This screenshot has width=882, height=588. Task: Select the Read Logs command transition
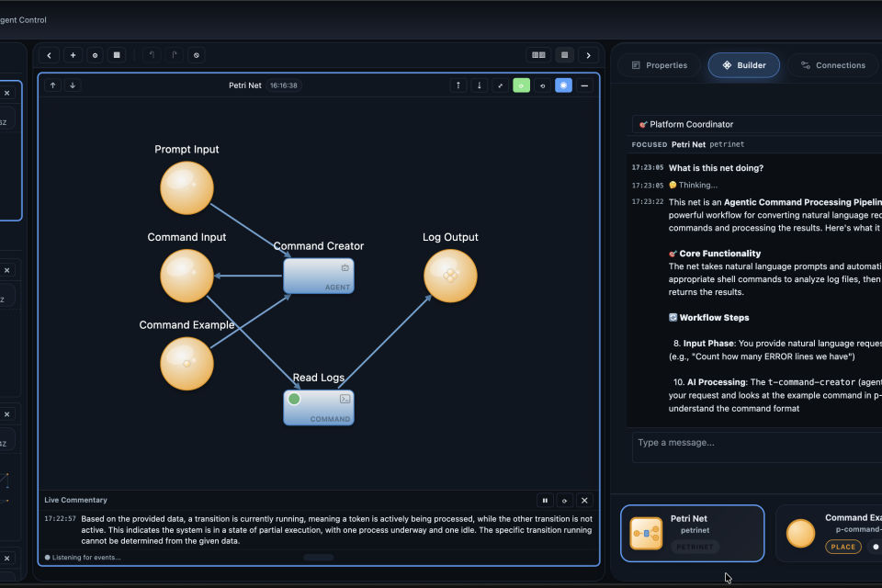[x=318, y=407]
